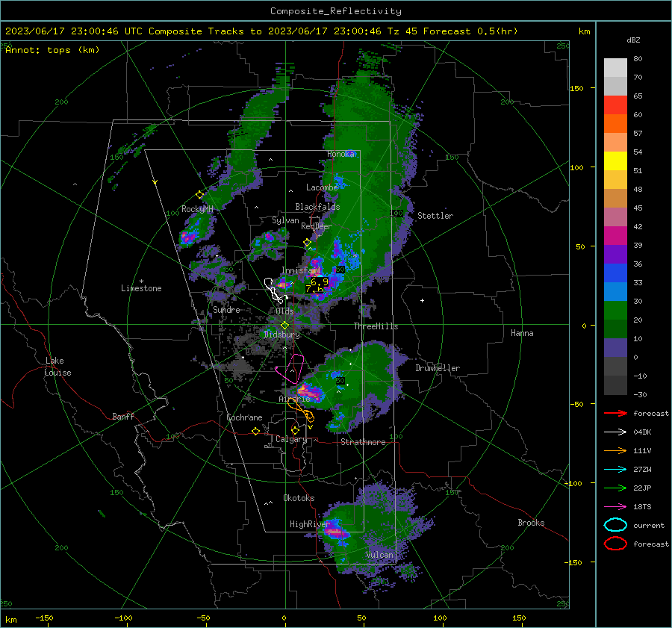Click the Strathmore city label
The image size is (672, 628).
[x=363, y=442]
